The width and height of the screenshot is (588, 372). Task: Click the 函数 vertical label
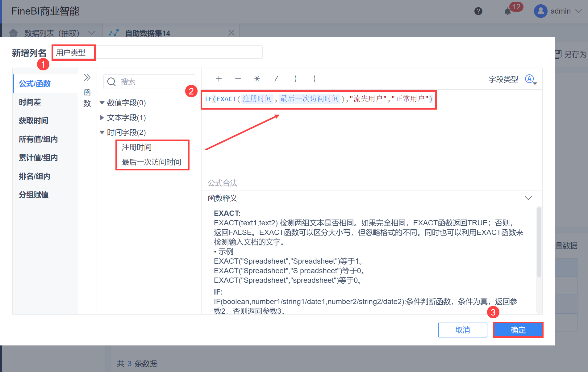pyautogui.click(x=87, y=98)
